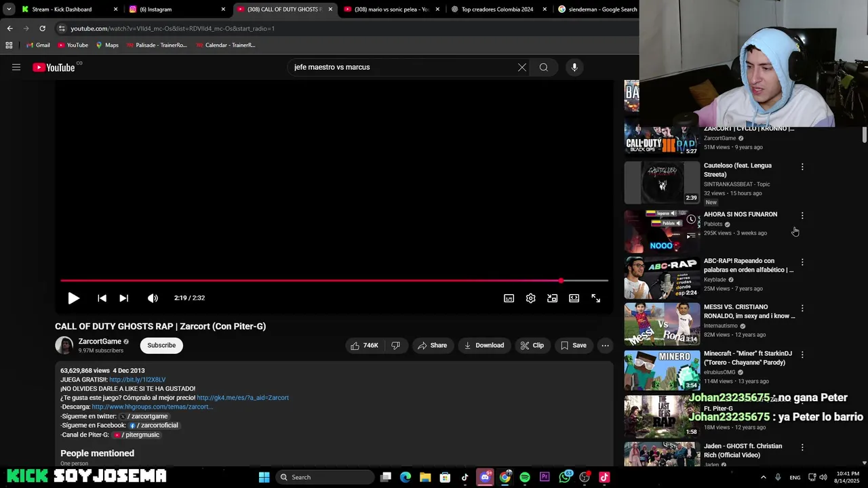Open the zarcortoficial Facebook link
The width and height of the screenshot is (868, 488).
[153, 426]
